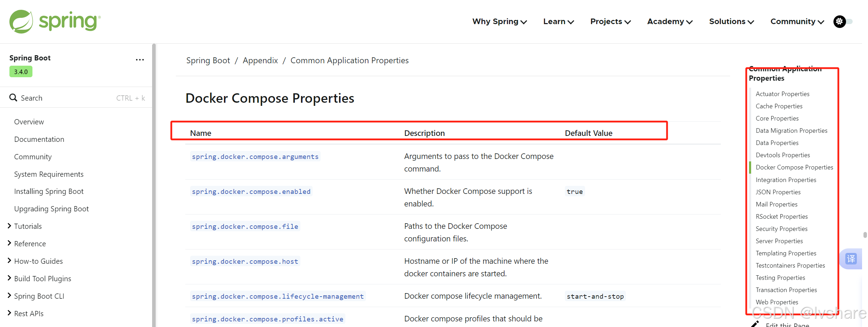This screenshot has width=868, height=327.
Task: Click spring.docker.compose.host property link
Action: click(x=245, y=261)
